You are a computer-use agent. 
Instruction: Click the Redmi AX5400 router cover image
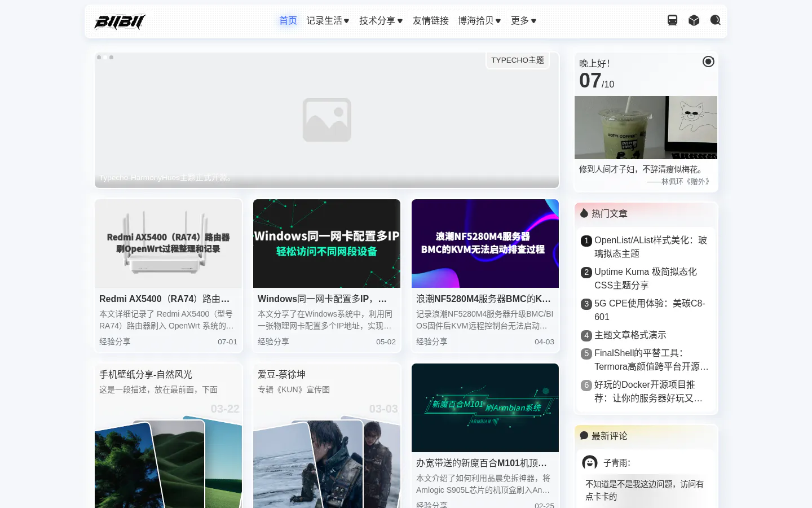point(169,244)
